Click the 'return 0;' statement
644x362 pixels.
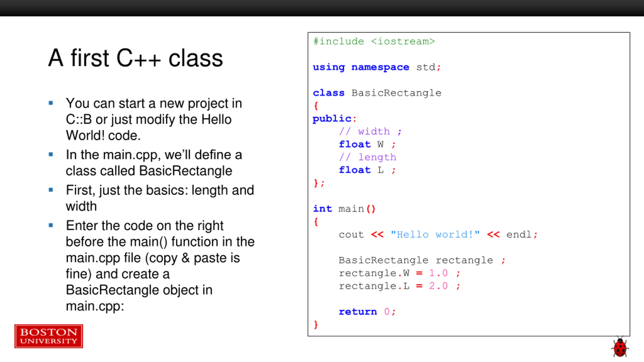point(367,312)
